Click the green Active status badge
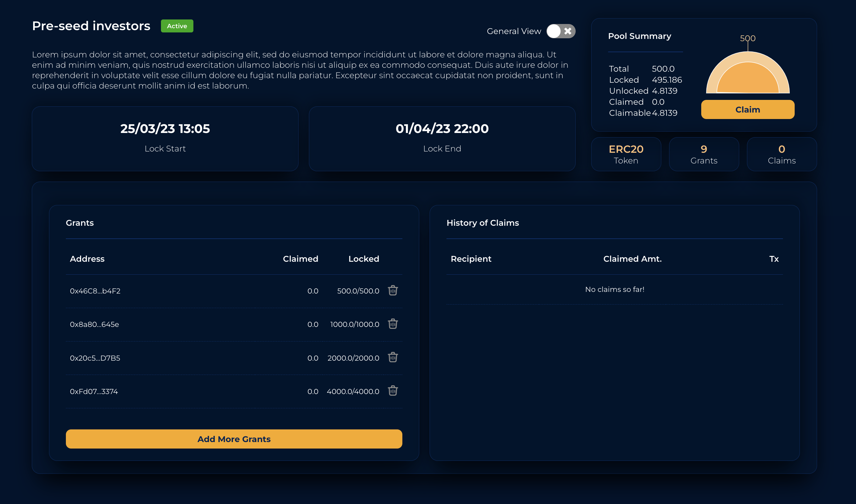Viewport: 856px width, 504px height. 177,26
